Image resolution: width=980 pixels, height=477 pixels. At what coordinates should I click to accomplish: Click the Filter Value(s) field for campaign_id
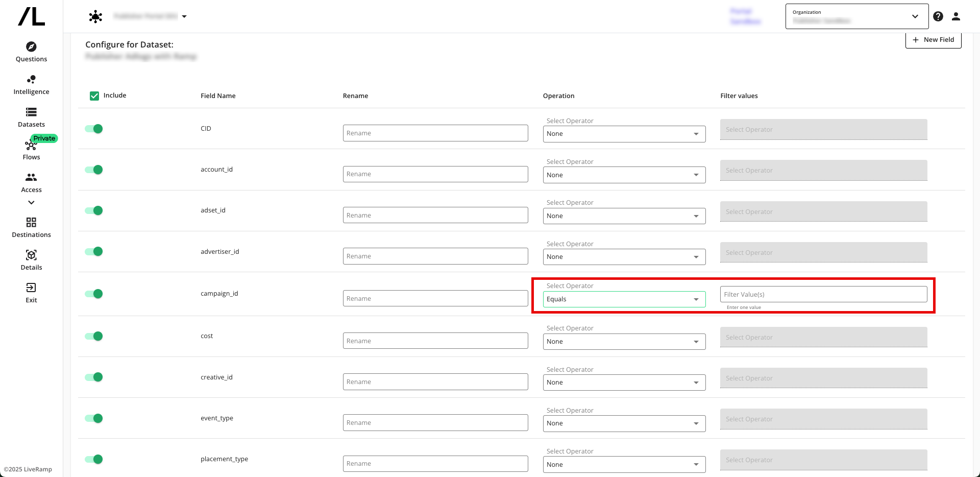tap(823, 295)
